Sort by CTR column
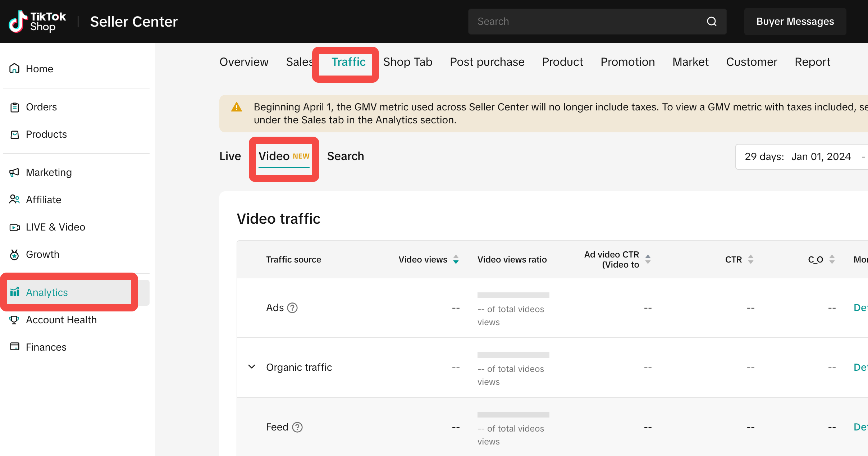Screen dimensions: 868x456 (x=750, y=259)
